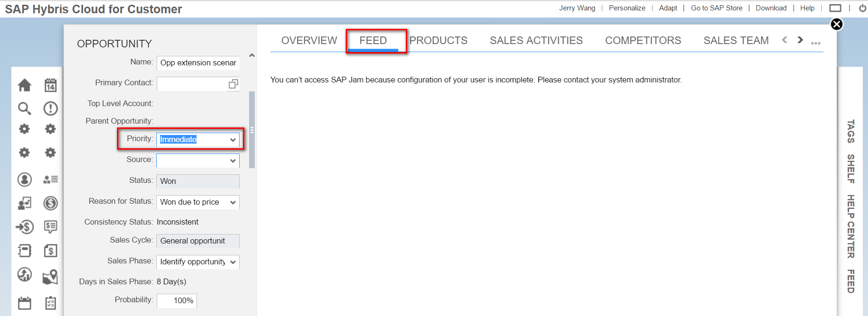Click the Download link
The width and height of the screenshot is (868, 316).
[771, 8]
